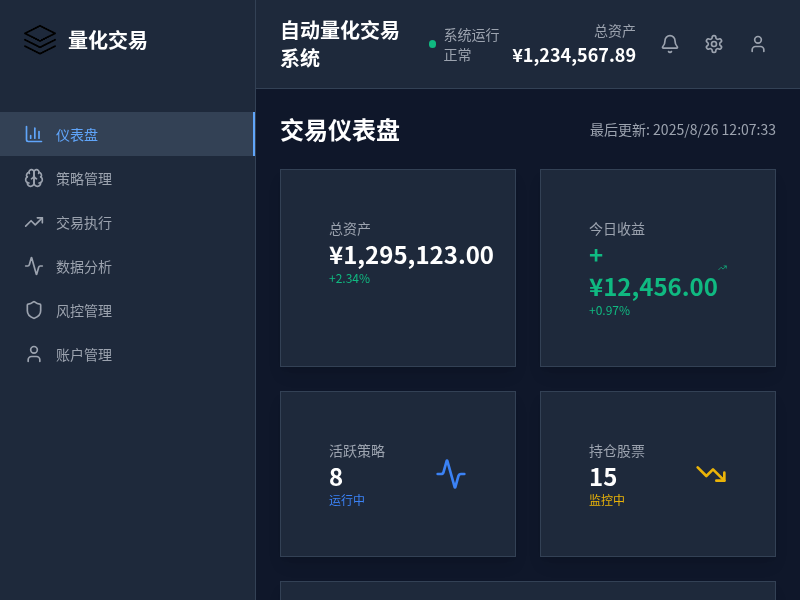Open 数据分析 in sidebar
The image size is (800, 600).
(128, 266)
